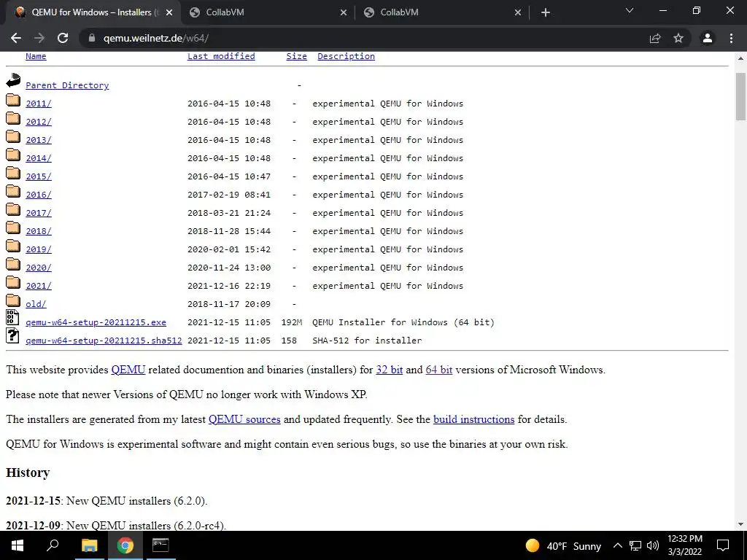Open the 2012/ directory link
The image size is (747, 560).
pos(39,122)
